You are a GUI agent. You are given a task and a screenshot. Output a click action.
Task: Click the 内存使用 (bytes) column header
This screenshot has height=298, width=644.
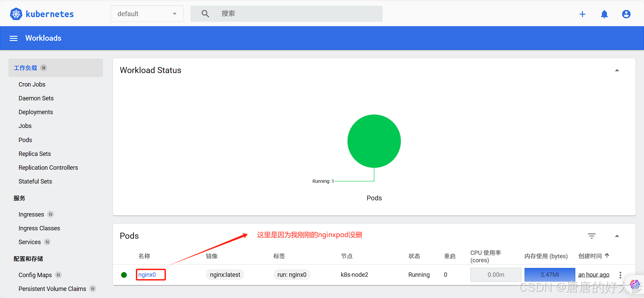(546, 256)
